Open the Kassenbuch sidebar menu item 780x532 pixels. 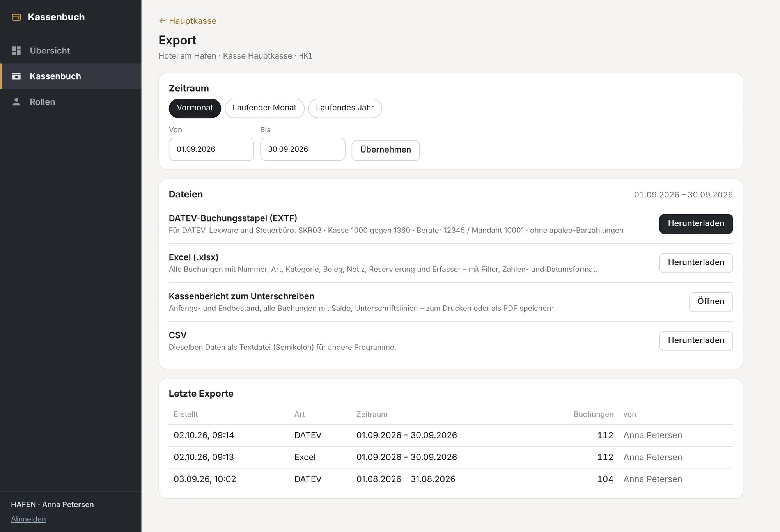71,76
